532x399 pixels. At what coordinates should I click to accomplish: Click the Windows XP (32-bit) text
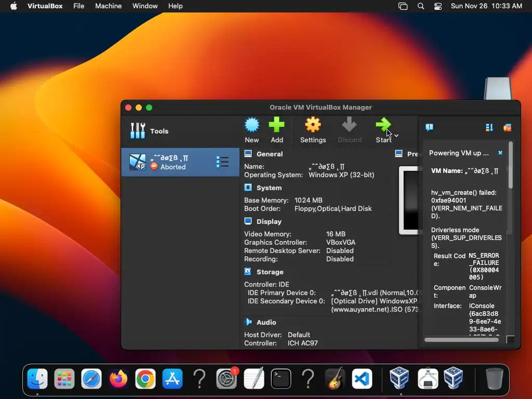341,175
